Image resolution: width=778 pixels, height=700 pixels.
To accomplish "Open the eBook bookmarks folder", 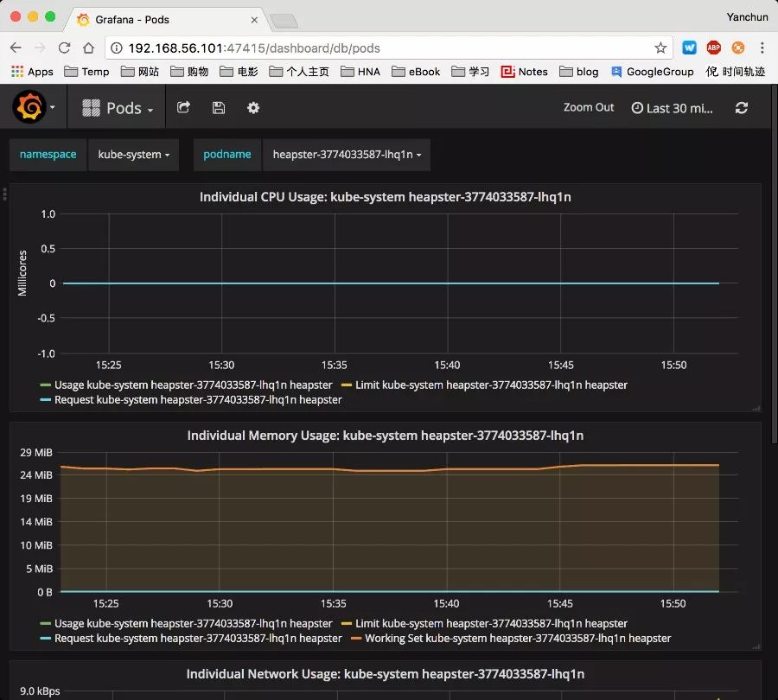I will coord(416,72).
